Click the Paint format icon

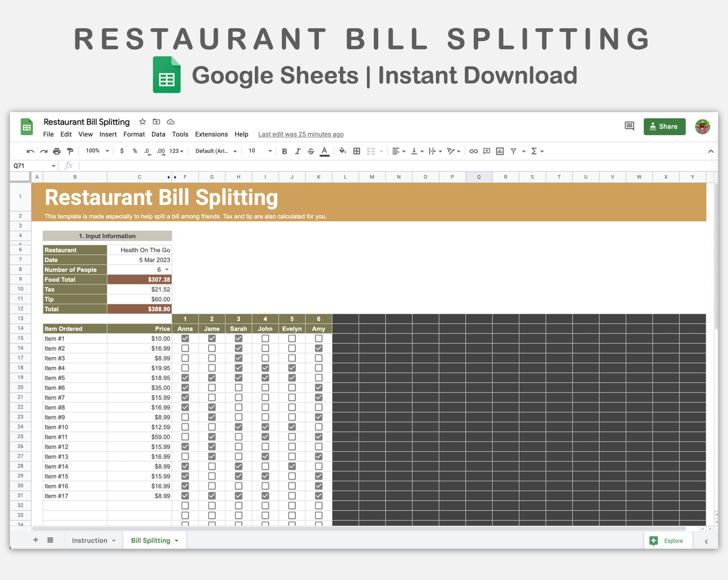tap(70, 151)
